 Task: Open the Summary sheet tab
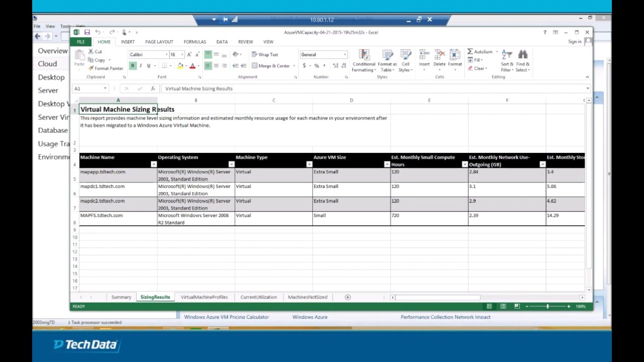coord(121,297)
